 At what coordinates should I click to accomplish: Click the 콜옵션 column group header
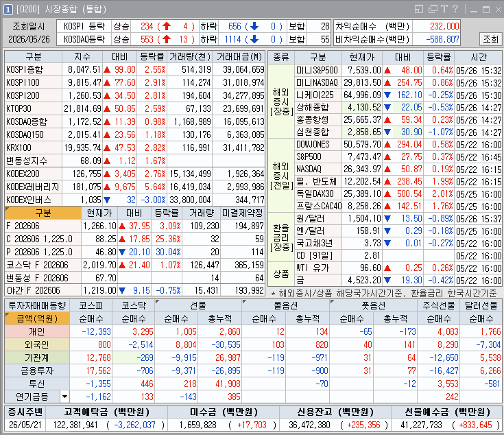285,305
